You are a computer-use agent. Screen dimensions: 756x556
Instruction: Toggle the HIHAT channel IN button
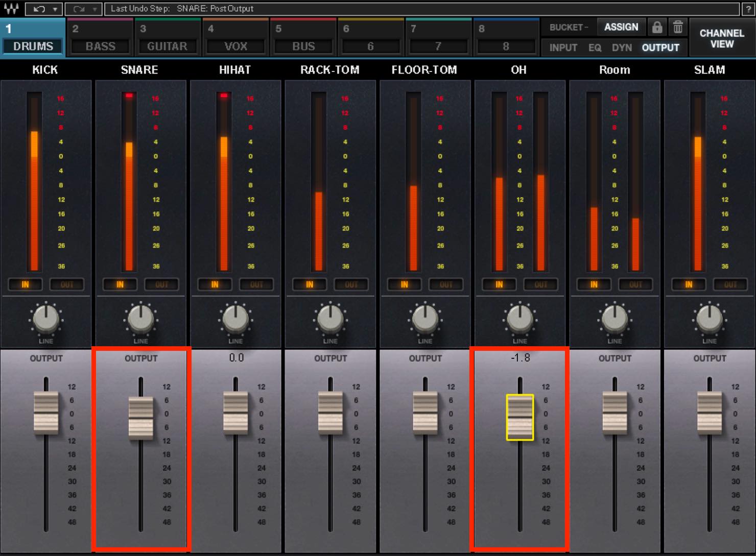point(215,284)
